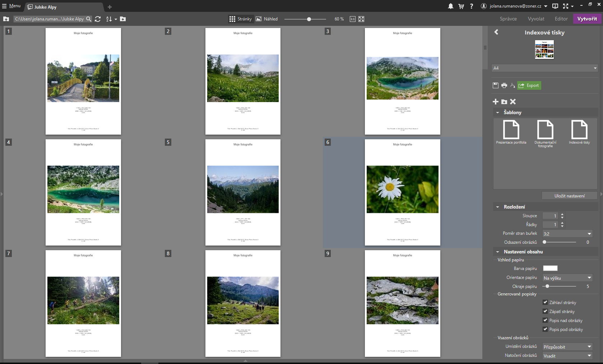Viewport: 603px width, 364px height.
Task: Click the back arrow beside Indexové tisky
Action: pos(496,32)
